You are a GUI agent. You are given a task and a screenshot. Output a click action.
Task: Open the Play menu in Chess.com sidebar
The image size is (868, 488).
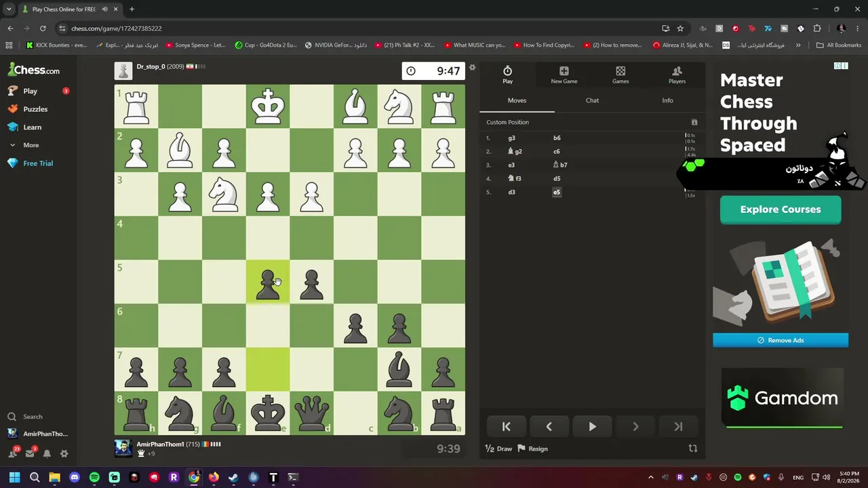pyautogui.click(x=30, y=91)
